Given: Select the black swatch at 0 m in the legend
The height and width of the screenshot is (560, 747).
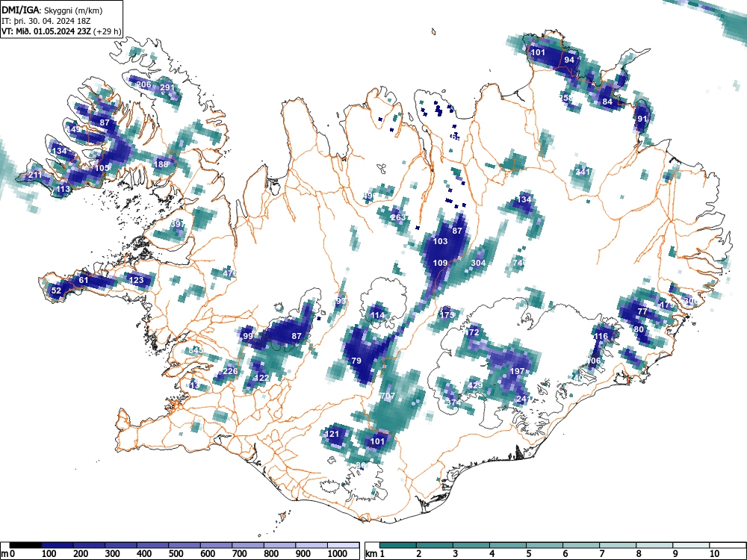Looking at the screenshot, I should (x=25, y=545).
